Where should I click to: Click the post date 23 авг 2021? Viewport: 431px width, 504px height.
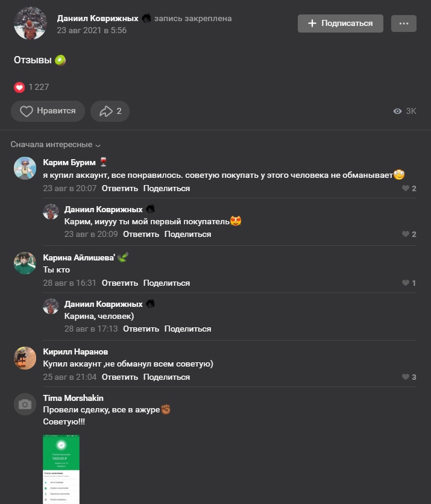point(92,30)
